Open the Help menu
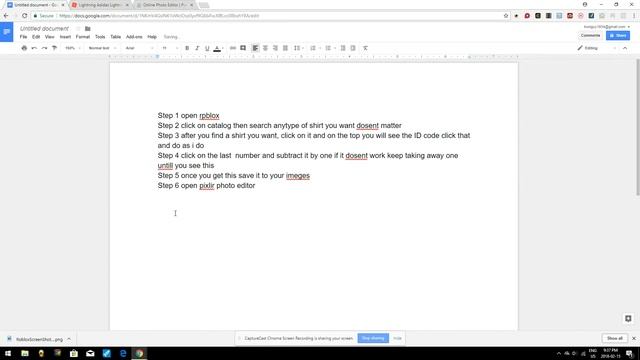 [x=152, y=37]
